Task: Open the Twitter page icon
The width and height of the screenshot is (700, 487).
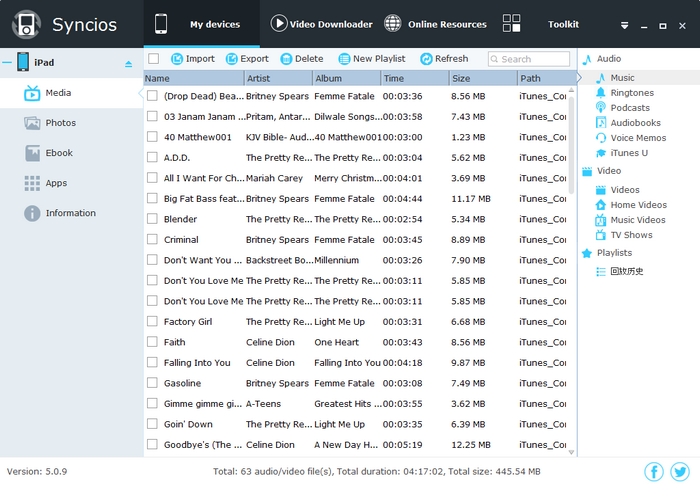Action: pos(680,472)
